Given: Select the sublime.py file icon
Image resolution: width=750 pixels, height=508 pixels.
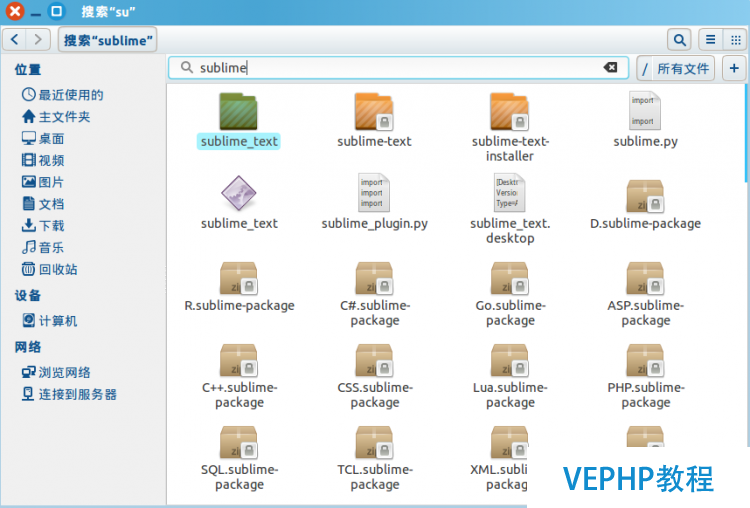Looking at the screenshot, I should point(645,111).
